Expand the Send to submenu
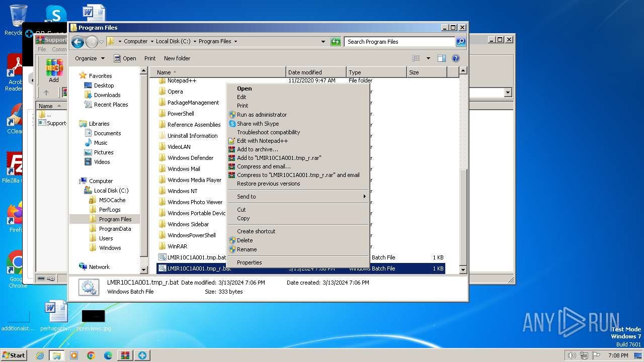 point(298,197)
